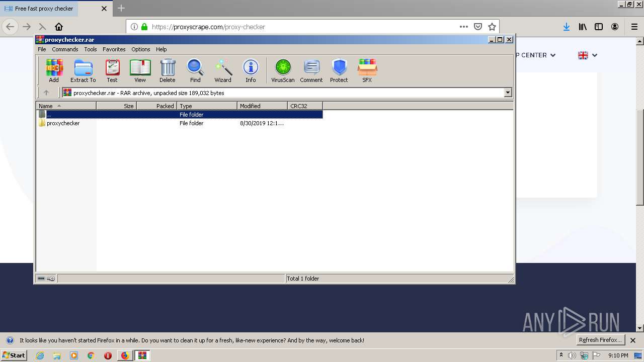Image resolution: width=644 pixels, height=362 pixels.
Task: Toggle Firefox sidebar view
Action: [x=599, y=27]
